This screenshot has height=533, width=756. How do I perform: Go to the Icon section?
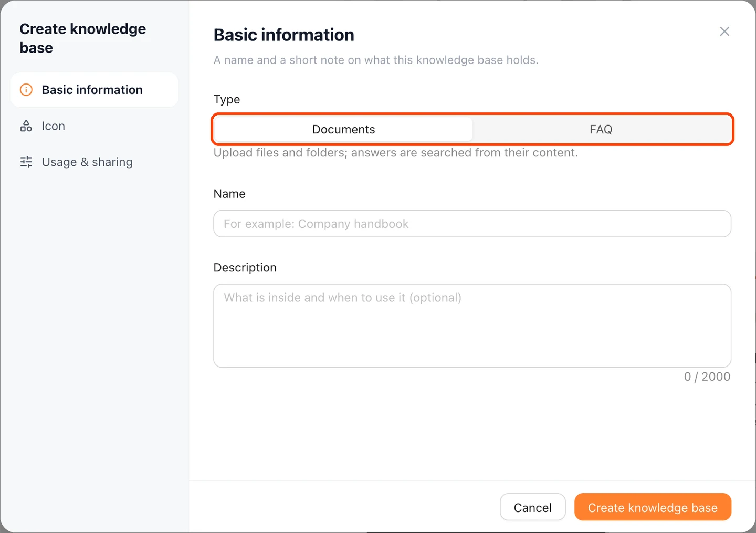94,126
